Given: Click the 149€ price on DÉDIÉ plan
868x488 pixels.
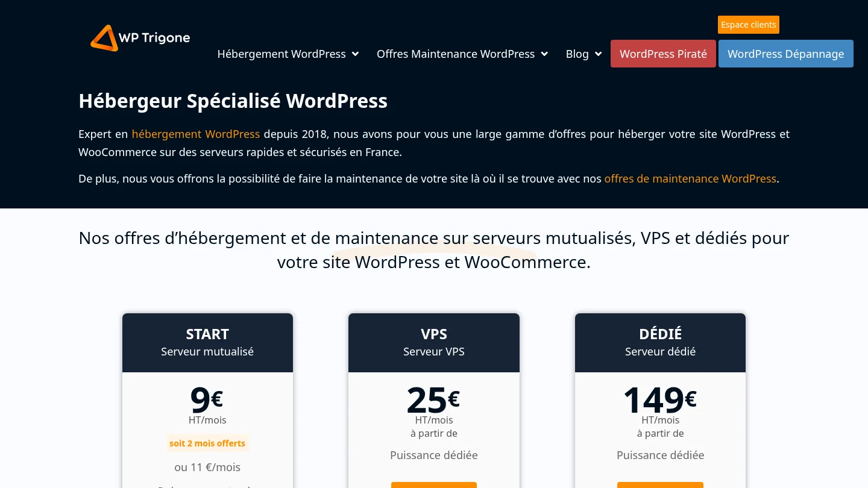Looking at the screenshot, I should [x=660, y=399].
